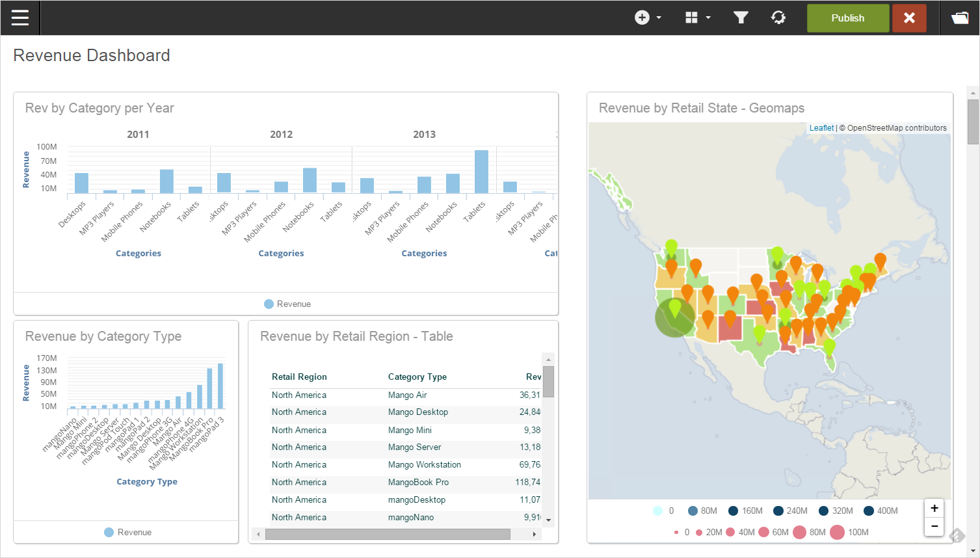
Task: Expand the add content dropdown arrow
Action: 659,18
